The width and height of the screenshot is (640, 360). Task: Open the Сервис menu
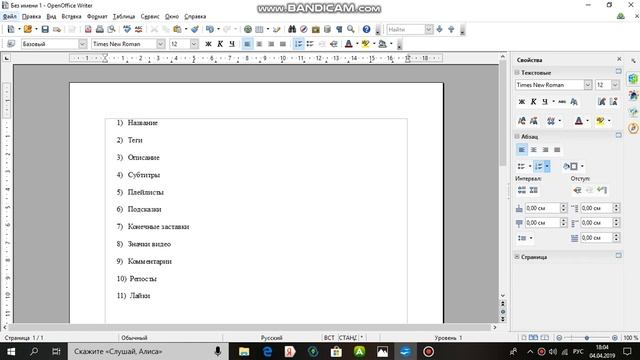[x=150, y=16]
